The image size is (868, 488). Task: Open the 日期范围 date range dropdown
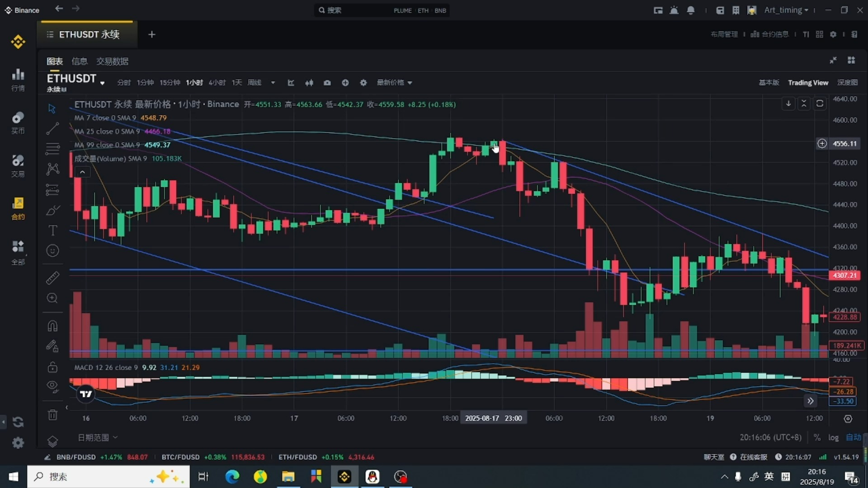click(x=97, y=437)
